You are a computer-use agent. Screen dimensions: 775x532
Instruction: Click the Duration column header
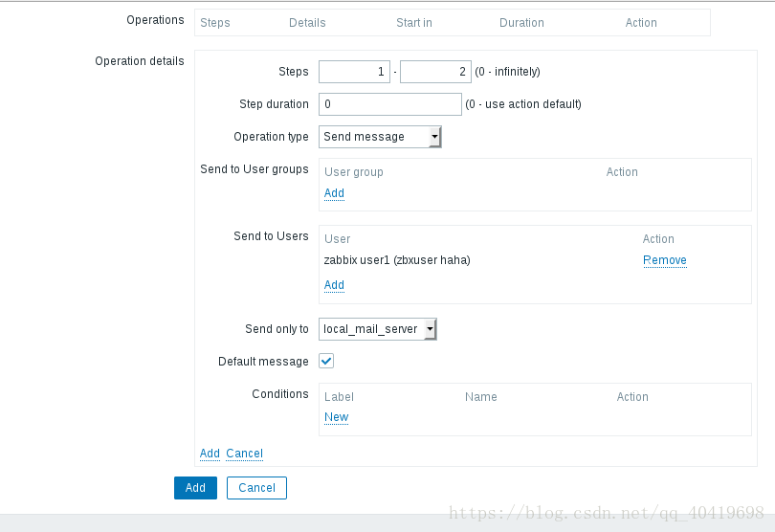[521, 23]
